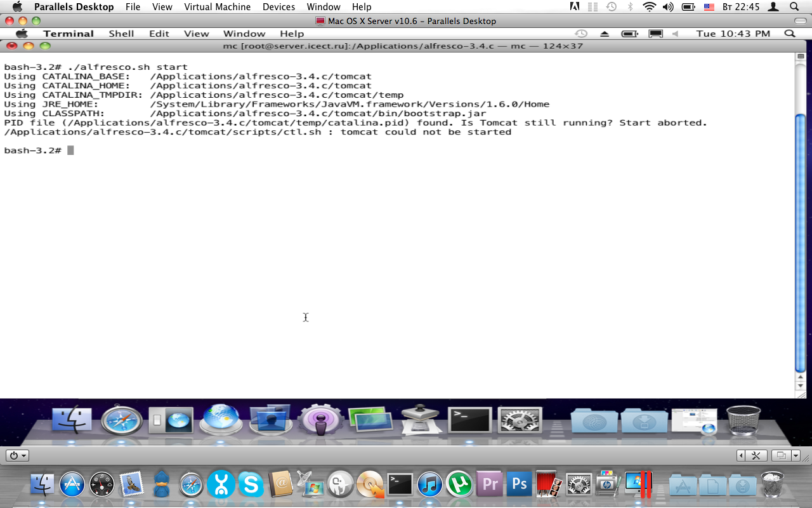Open the US flag input source menu
This screenshot has height=508, width=812.
pyautogui.click(x=709, y=7)
